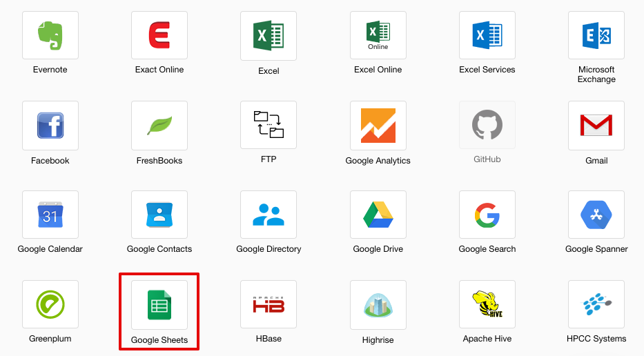
Task: Click the Apache Hive text label
Action: coord(487,339)
